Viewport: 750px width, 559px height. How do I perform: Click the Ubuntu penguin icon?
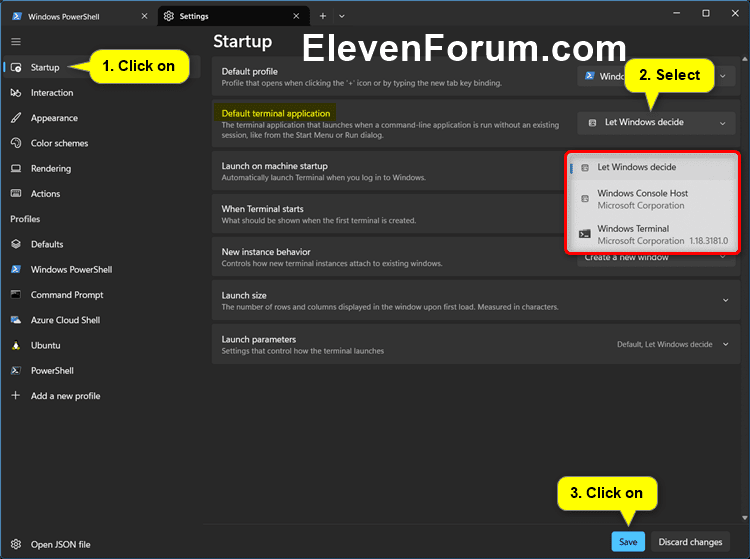click(x=16, y=345)
